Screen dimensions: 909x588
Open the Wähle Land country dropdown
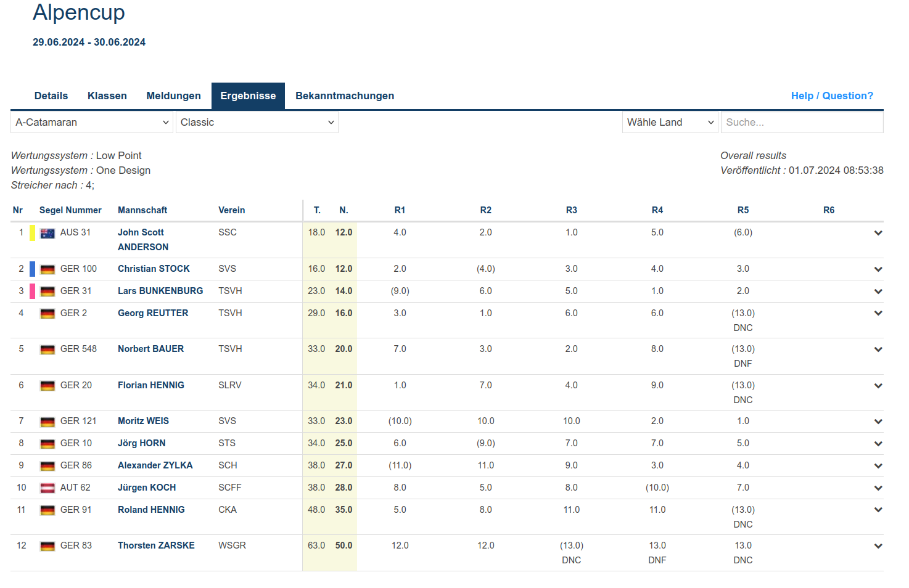[x=670, y=122]
